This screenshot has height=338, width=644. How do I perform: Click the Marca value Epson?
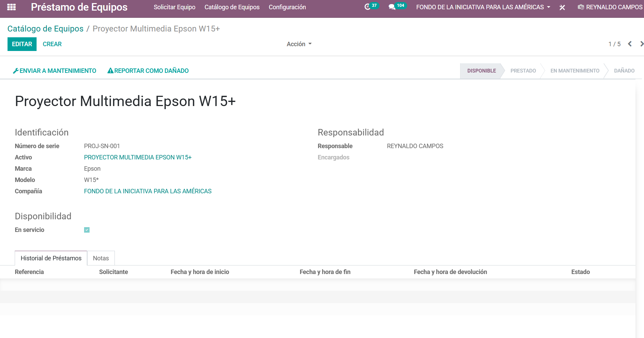click(92, 169)
